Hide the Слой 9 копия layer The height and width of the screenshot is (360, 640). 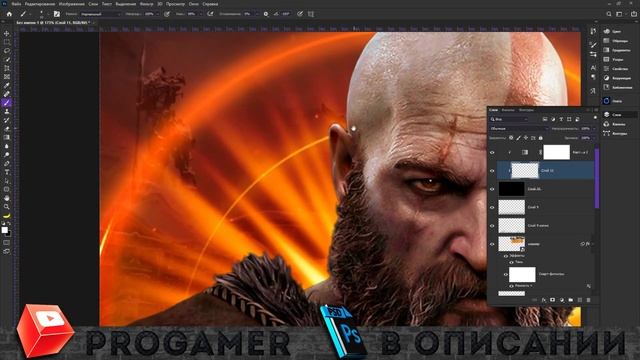(x=492, y=226)
